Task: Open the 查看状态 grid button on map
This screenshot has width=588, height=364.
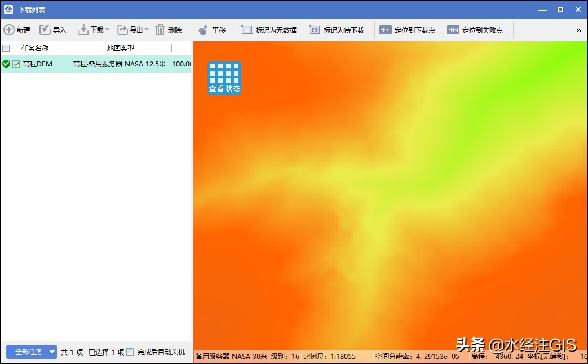Action: pos(224,78)
